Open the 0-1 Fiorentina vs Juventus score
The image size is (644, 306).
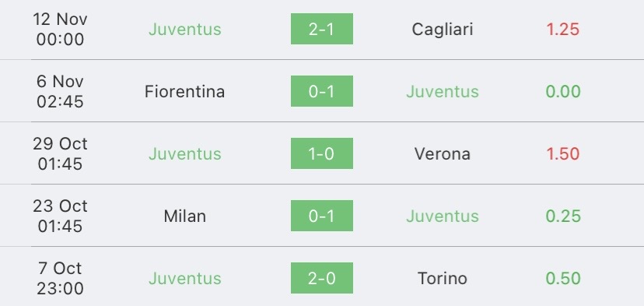tap(321, 91)
